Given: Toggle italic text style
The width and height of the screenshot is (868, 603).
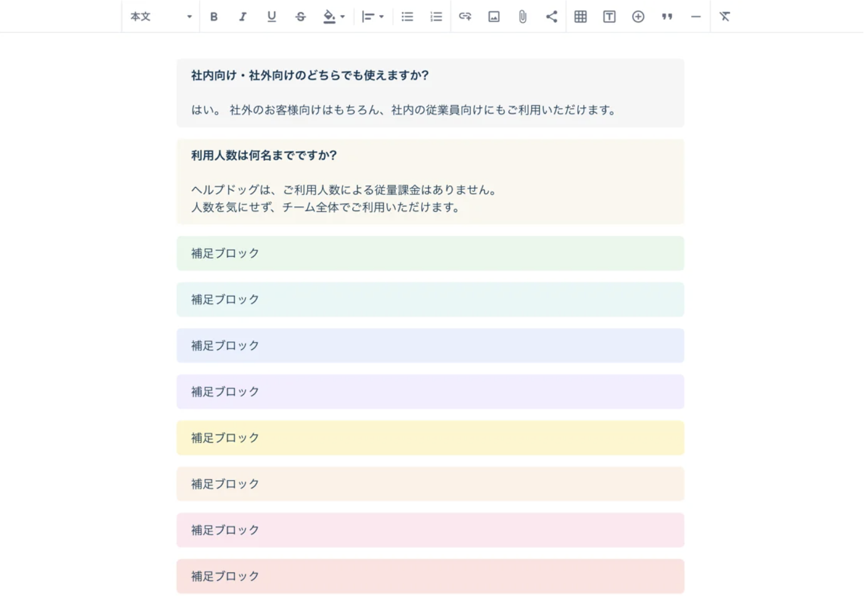Looking at the screenshot, I should [x=242, y=17].
